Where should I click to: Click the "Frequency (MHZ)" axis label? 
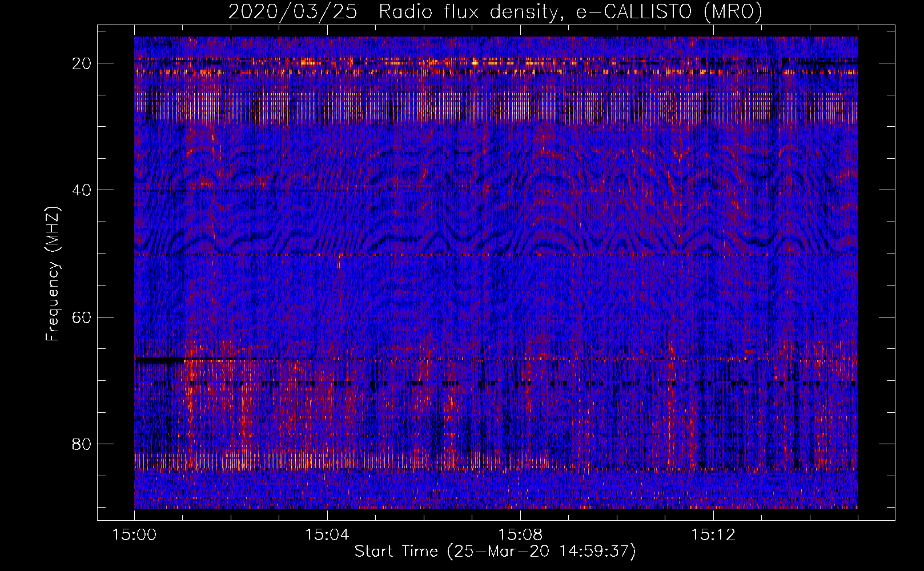point(53,274)
